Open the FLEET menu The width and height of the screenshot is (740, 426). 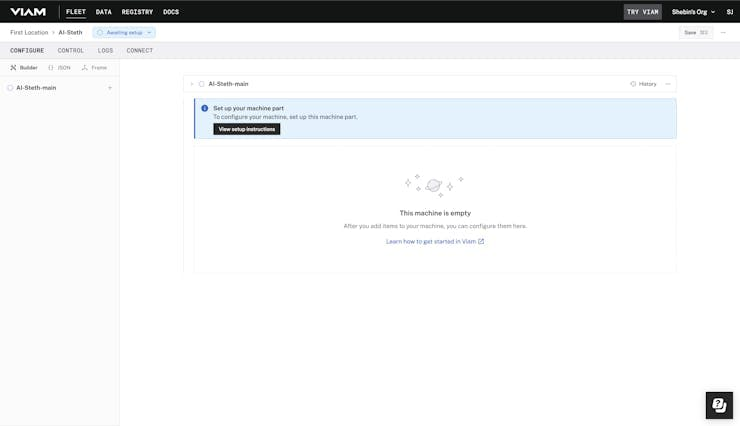click(76, 12)
